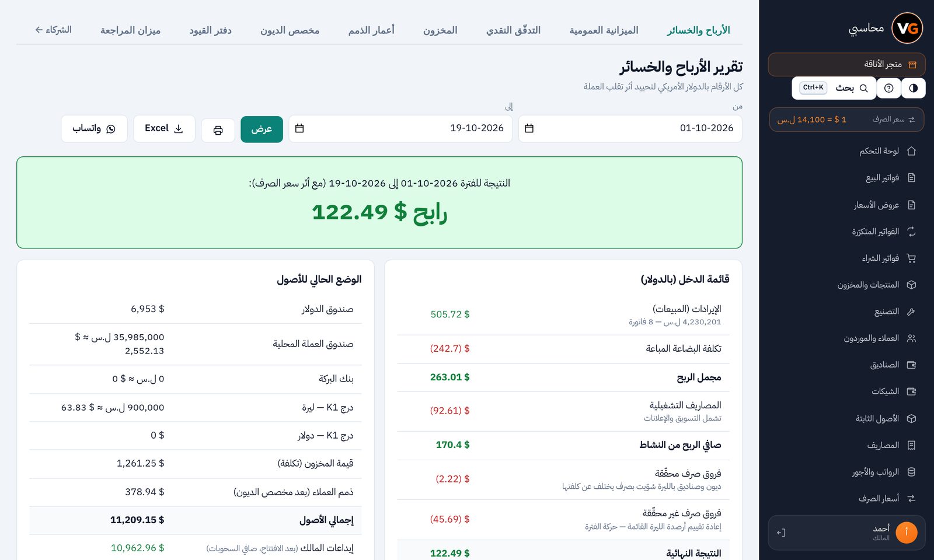This screenshot has width=934, height=560.
Task: Click cube icon الأصول الثابتة
Action: tap(911, 418)
